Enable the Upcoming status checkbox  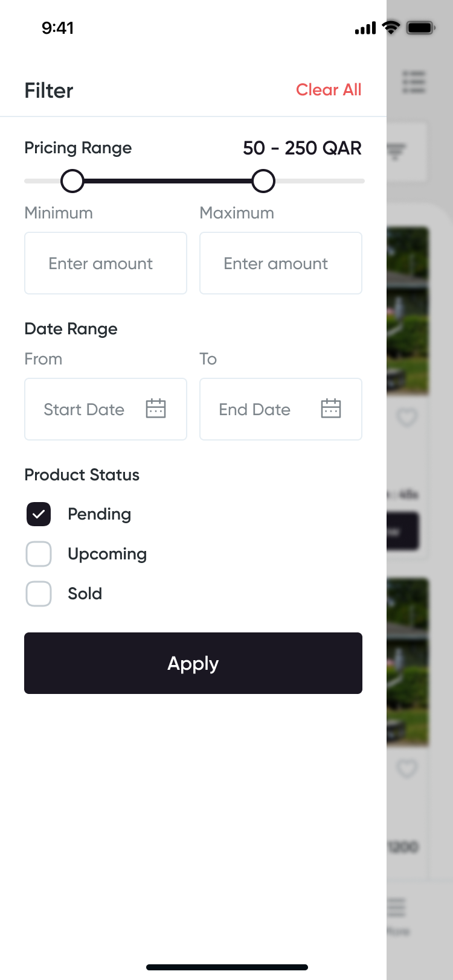coord(39,554)
